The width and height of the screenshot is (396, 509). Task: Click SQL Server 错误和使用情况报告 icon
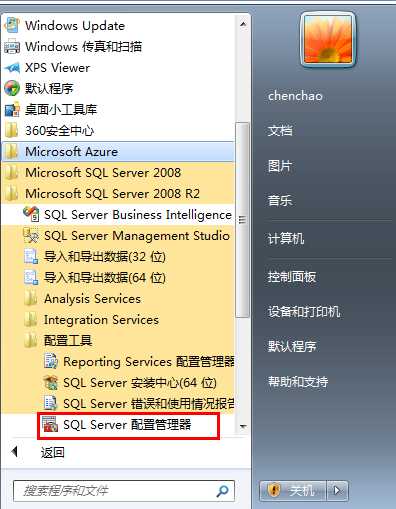50,403
